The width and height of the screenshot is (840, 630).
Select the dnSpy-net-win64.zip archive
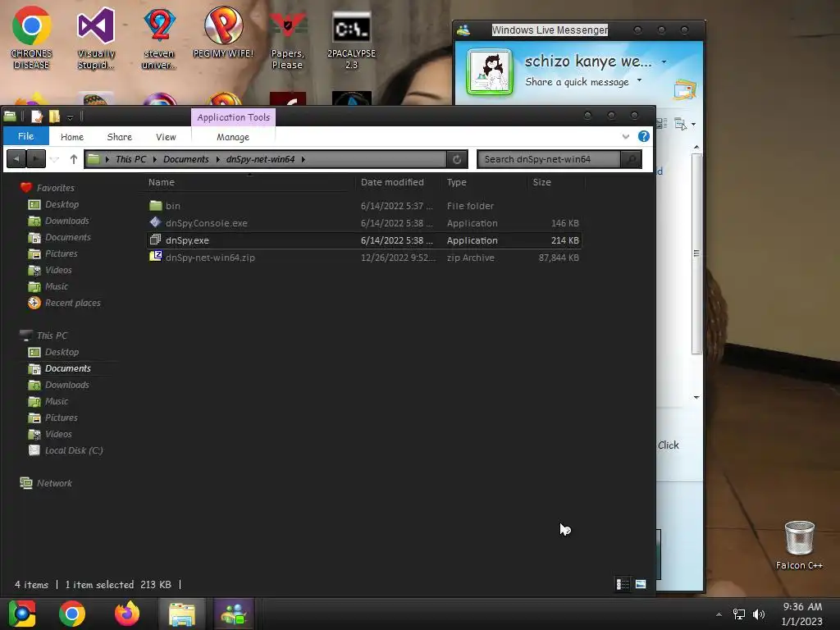(x=364, y=258)
